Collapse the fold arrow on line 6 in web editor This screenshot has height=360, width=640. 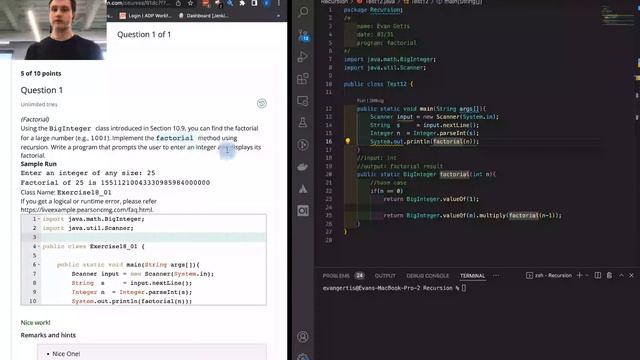39,265
